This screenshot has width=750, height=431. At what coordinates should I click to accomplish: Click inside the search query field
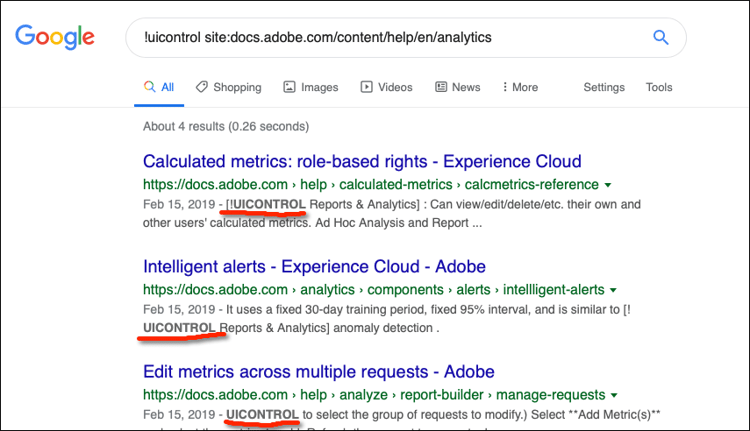[x=380, y=38]
